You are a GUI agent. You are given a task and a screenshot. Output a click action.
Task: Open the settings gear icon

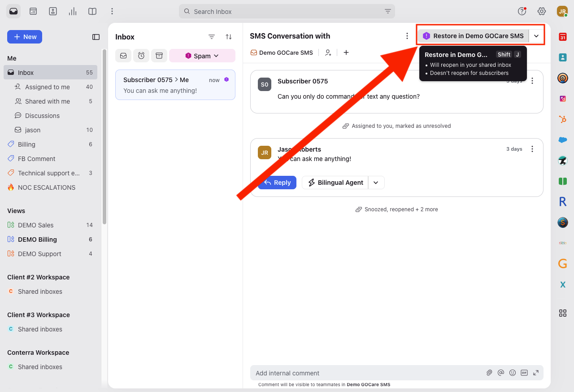tap(542, 11)
